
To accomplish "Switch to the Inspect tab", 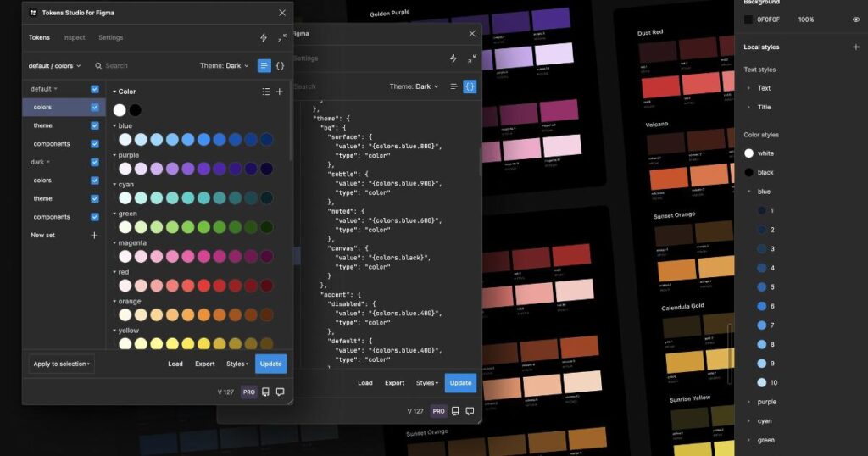I will pos(75,37).
